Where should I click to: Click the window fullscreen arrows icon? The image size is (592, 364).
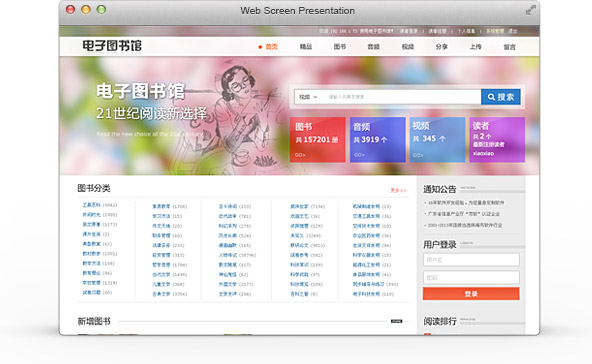[x=530, y=10]
